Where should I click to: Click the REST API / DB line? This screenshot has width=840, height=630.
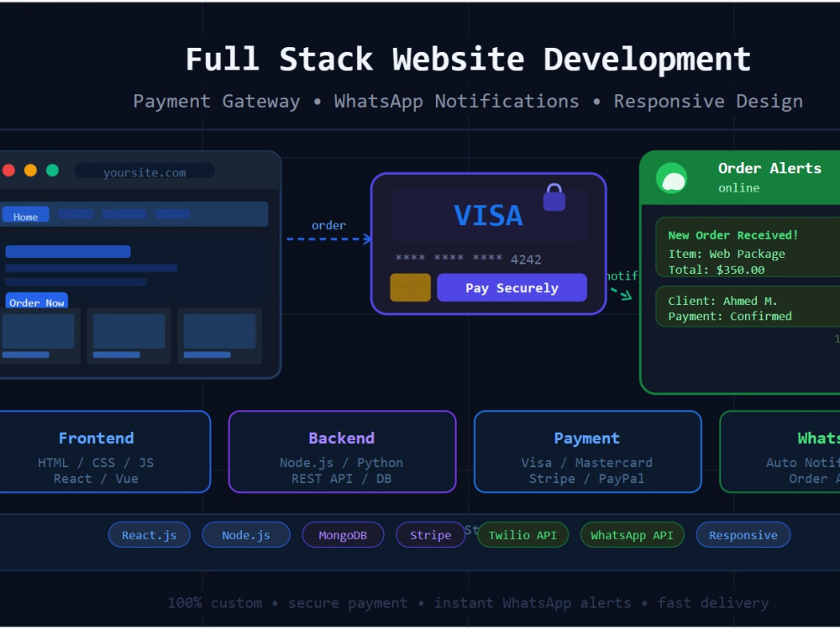[x=341, y=479]
